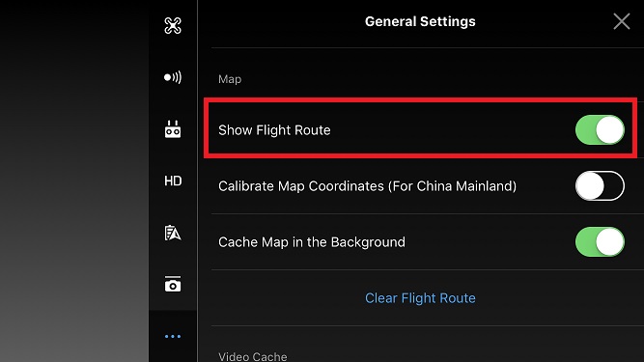Click the Show Flight Route label text
The width and height of the screenshot is (644, 362).
pos(274,130)
